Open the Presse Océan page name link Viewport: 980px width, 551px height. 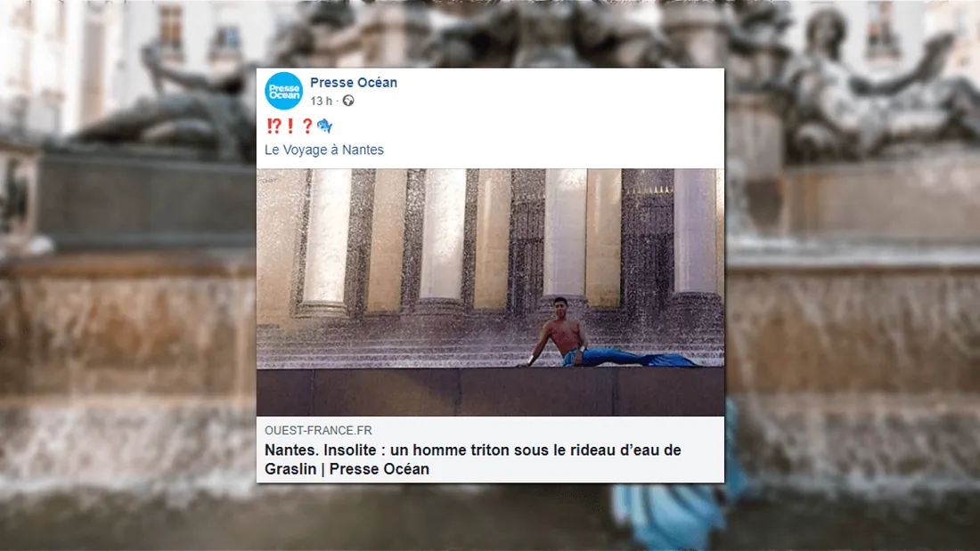(354, 83)
